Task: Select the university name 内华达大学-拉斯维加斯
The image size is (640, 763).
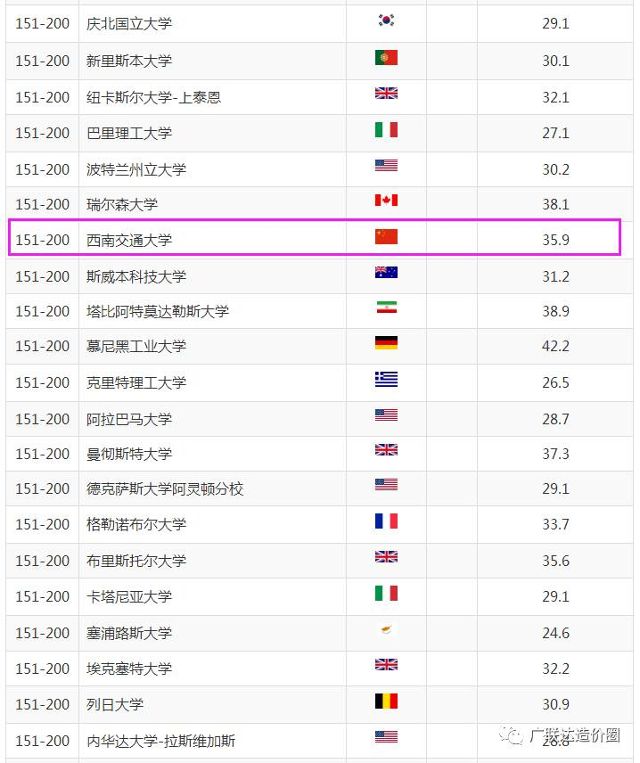Action: coord(161,741)
